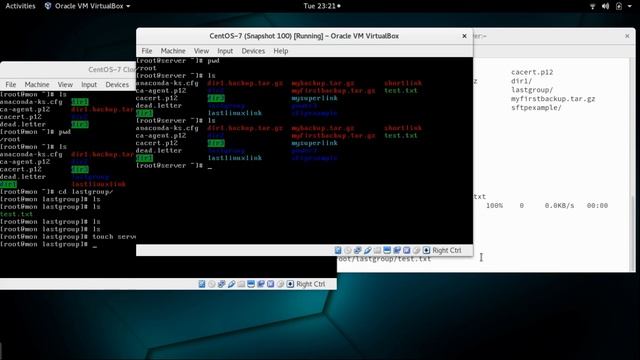Click 'cacert.p12' in the white terminal
The image size is (640, 360).
point(532,72)
